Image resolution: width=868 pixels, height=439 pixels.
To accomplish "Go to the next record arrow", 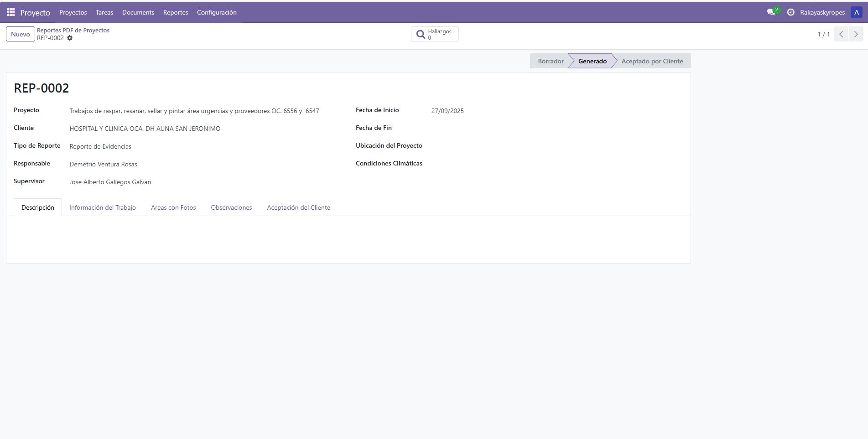I will (x=856, y=34).
